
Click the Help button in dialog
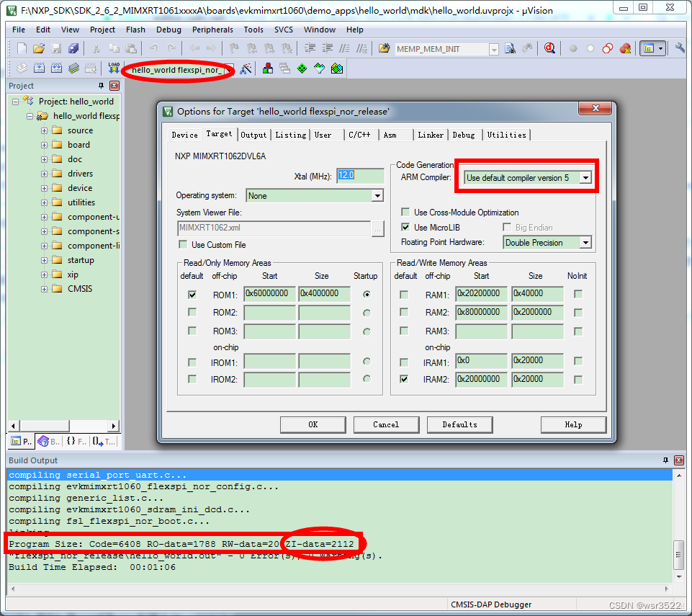point(573,424)
